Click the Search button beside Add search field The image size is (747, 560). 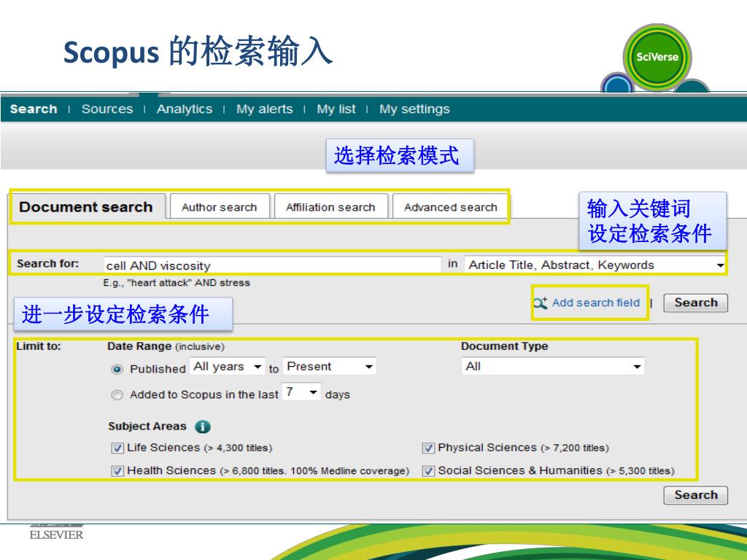(x=695, y=303)
